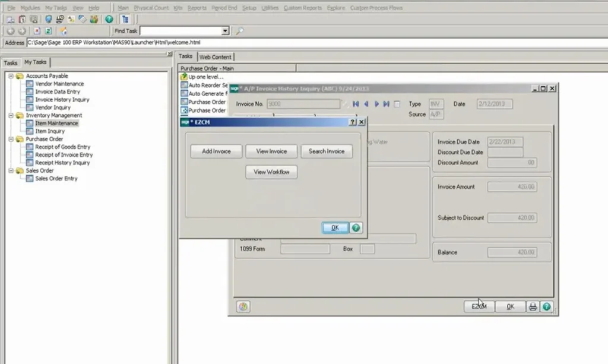
Task: Open the Find Task dropdown list
Action: pos(224,30)
